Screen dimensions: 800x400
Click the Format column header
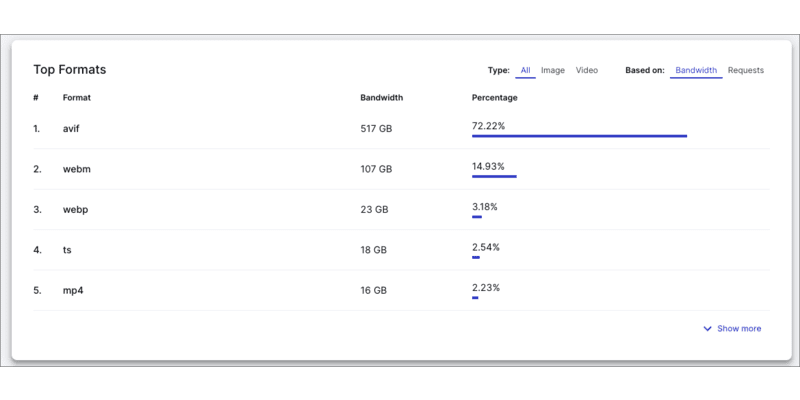point(77,98)
